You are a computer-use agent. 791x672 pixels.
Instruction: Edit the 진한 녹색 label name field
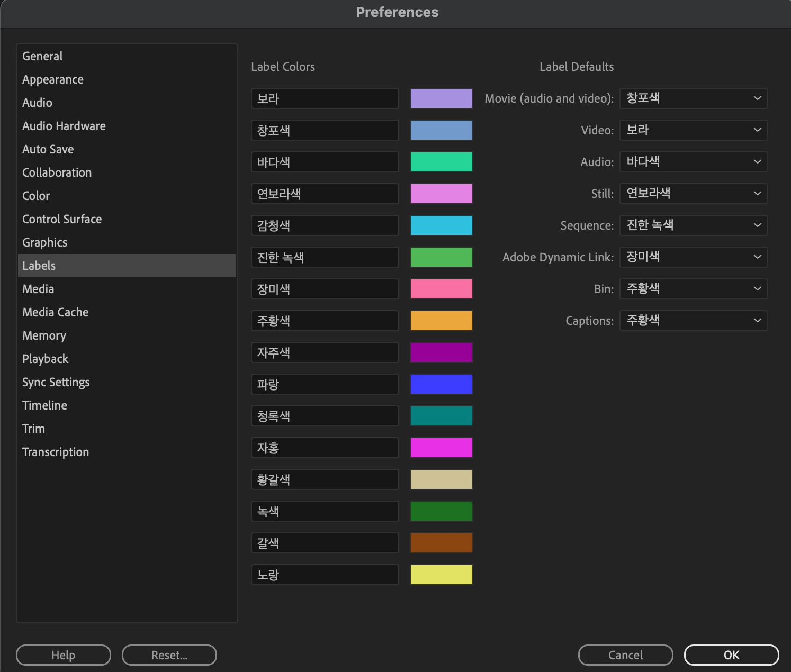pyautogui.click(x=325, y=257)
